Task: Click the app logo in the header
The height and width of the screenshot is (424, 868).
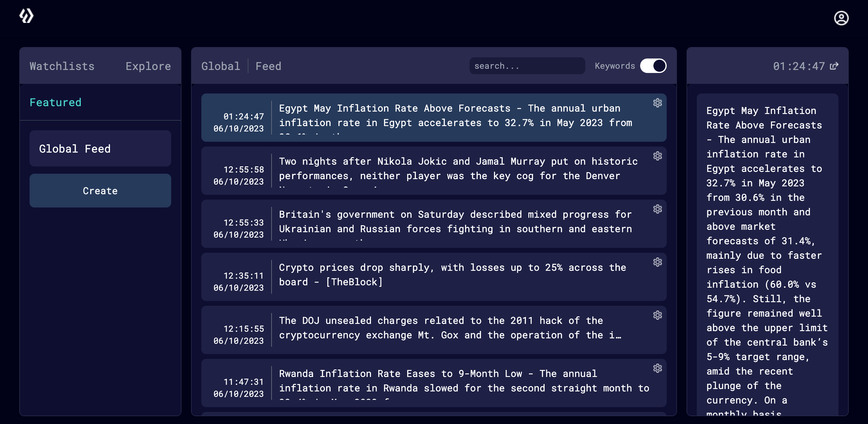Action: 26,16
